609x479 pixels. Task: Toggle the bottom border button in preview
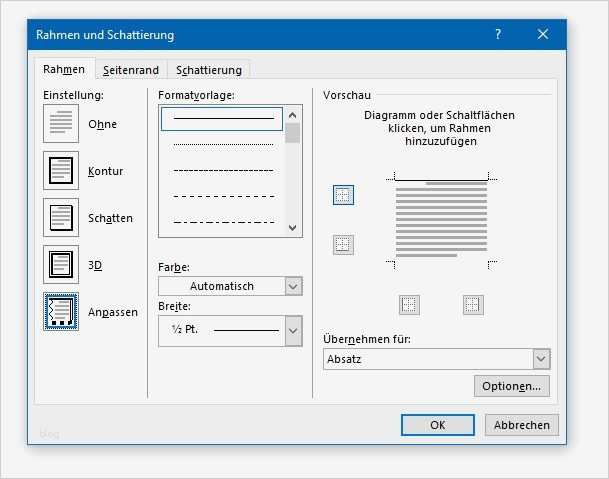click(343, 244)
